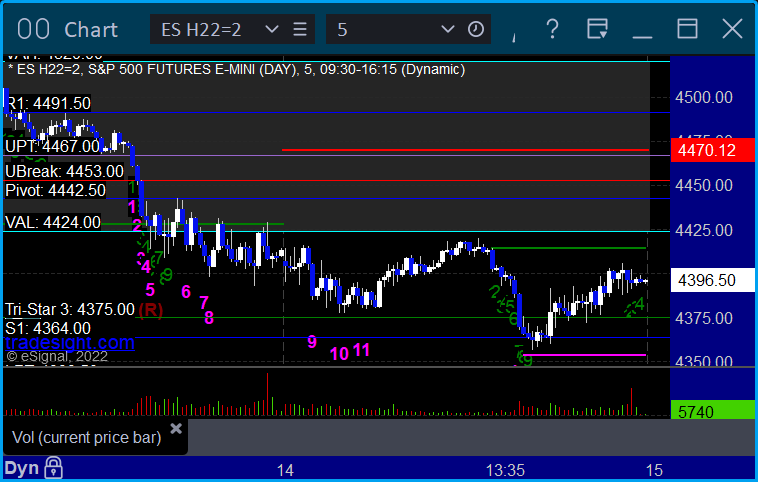
Task: Click the magenta count number 10
Action: click(339, 354)
